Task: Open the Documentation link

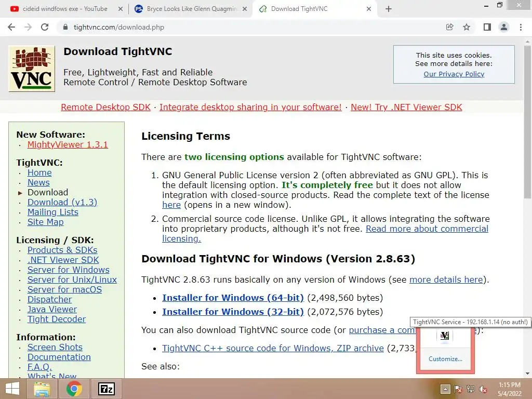Action: pos(59,357)
